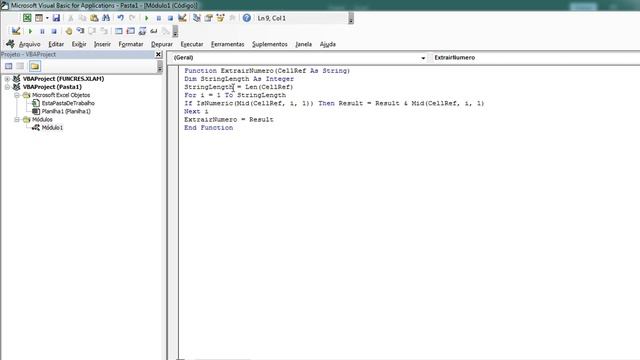Screen dimensions: 640x360
Task: Open the Properties Window icon
Action: tap(209, 18)
